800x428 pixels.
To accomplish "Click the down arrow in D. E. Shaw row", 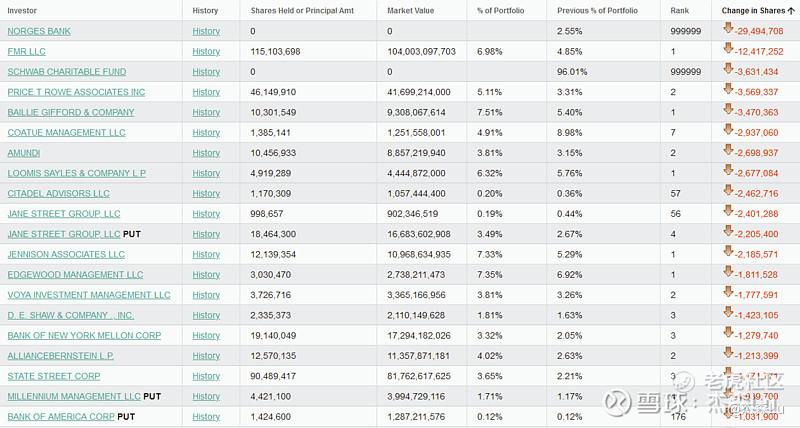I will coord(727,314).
